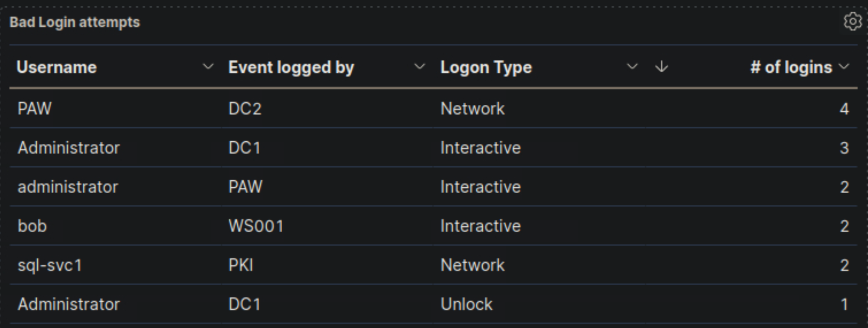Click the Event logged by column header
The height and width of the screenshot is (328, 868).
[291, 67]
